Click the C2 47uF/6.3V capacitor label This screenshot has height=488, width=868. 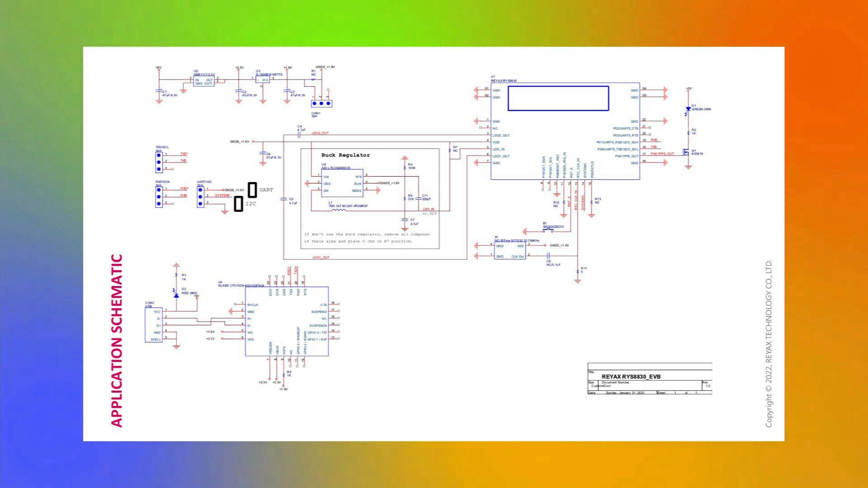250,94
